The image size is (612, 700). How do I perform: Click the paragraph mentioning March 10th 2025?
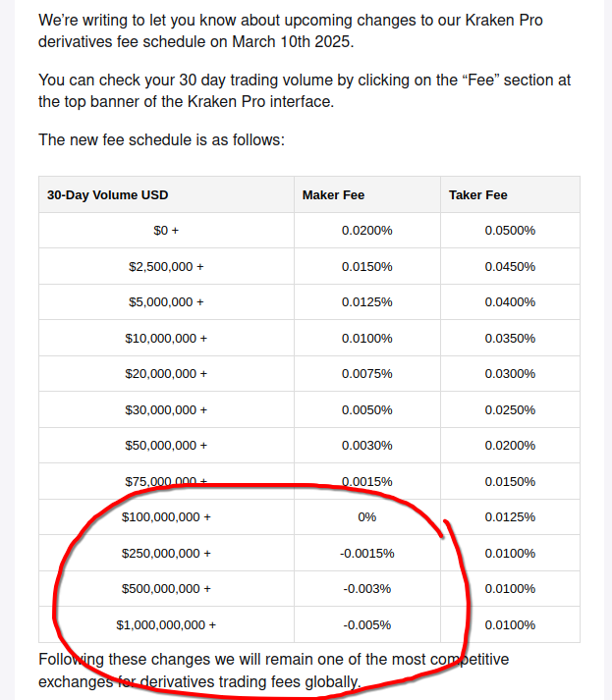291,30
